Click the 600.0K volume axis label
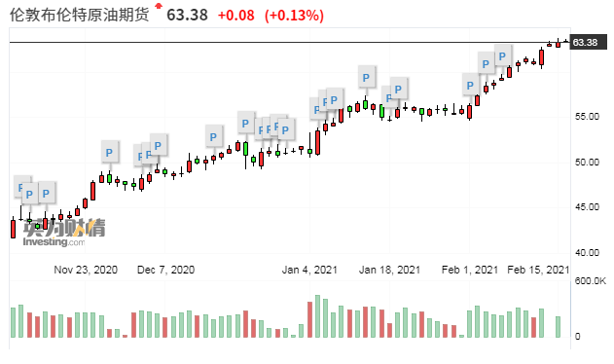Viewport: 614px width, 364px height. (x=590, y=280)
